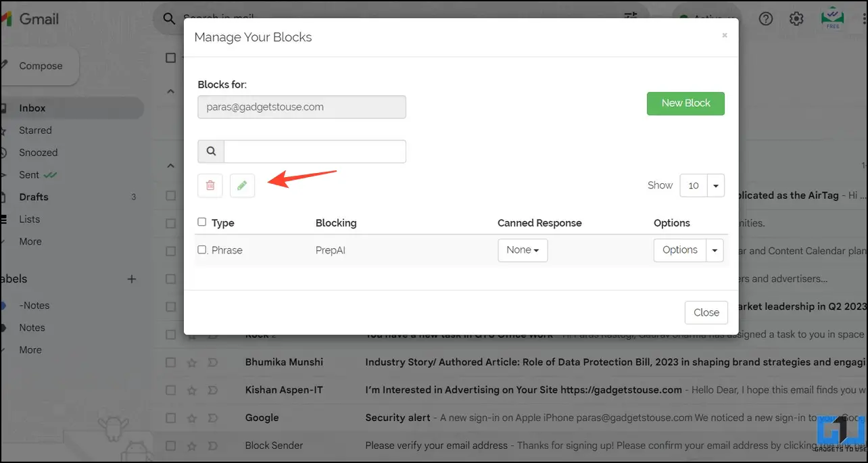Click the magnifier icon beside the blocks search box

(211, 151)
